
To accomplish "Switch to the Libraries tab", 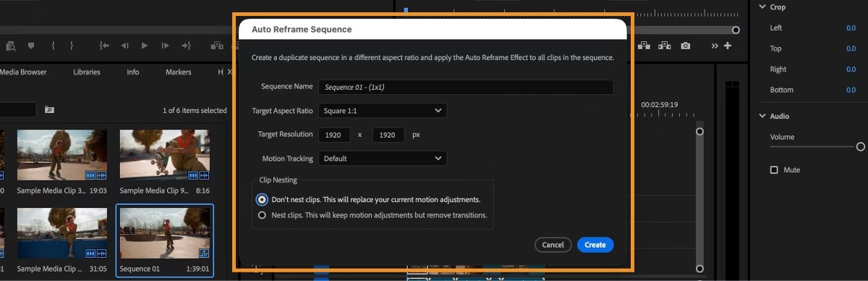I will coord(87,72).
